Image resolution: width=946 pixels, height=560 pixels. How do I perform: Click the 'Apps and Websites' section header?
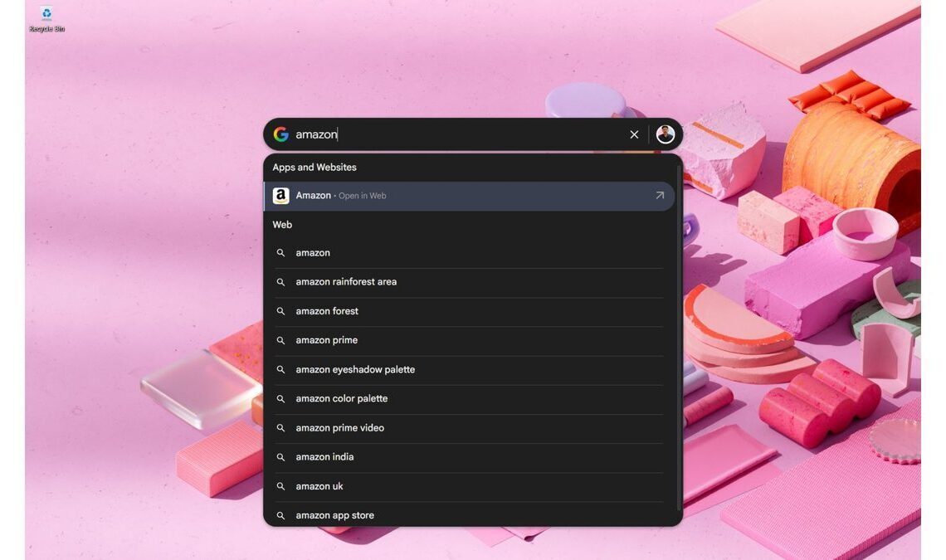[315, 167]
